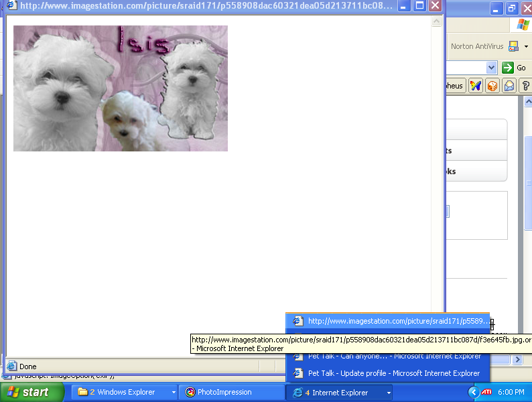This screenshot has height=402, width=532.
Task: Expand the address bar dropdown
Action: point(491,68)
